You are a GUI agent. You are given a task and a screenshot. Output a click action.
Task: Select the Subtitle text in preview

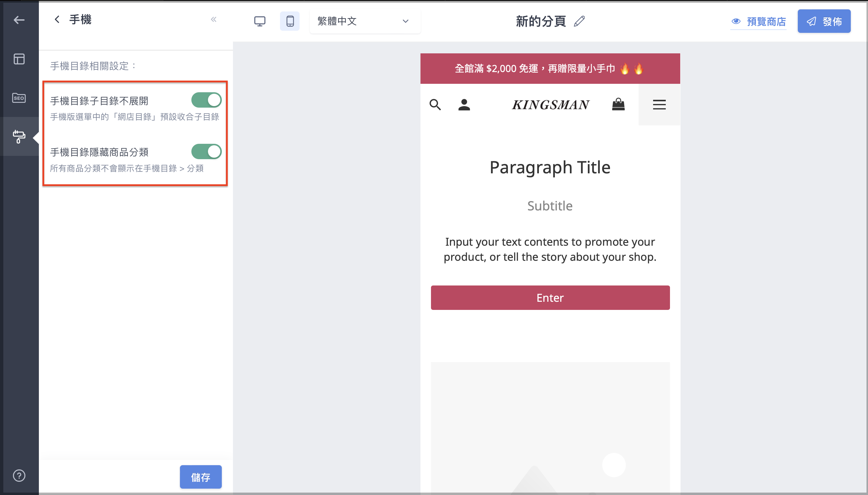(550, 206)
